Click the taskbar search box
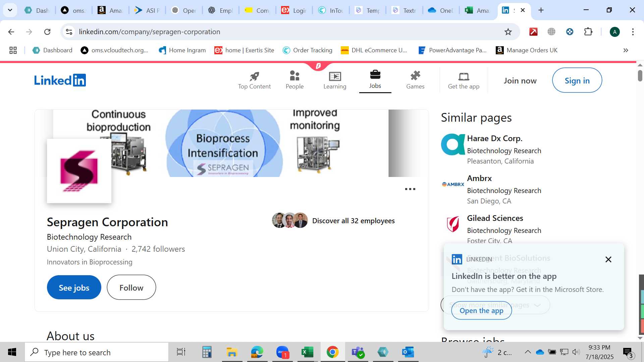The height and width of the screenshot is (362, 644). [x=97, y=352]
